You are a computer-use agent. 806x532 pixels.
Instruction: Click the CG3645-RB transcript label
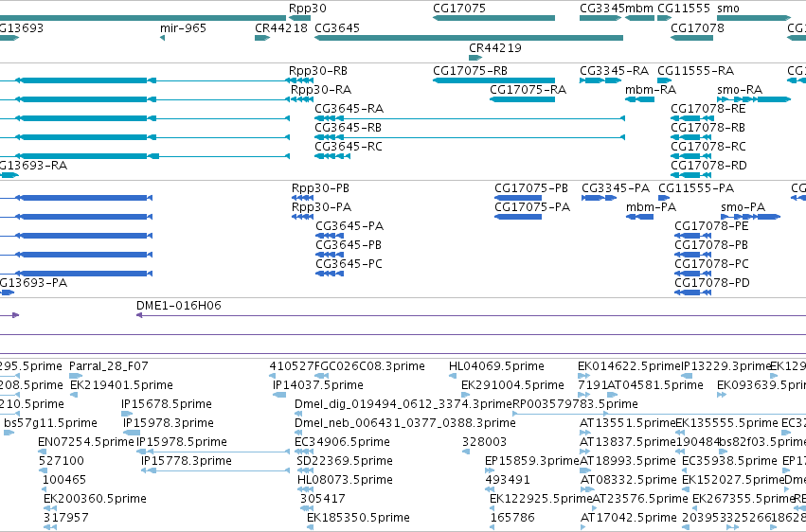click(x=348, y=128)
